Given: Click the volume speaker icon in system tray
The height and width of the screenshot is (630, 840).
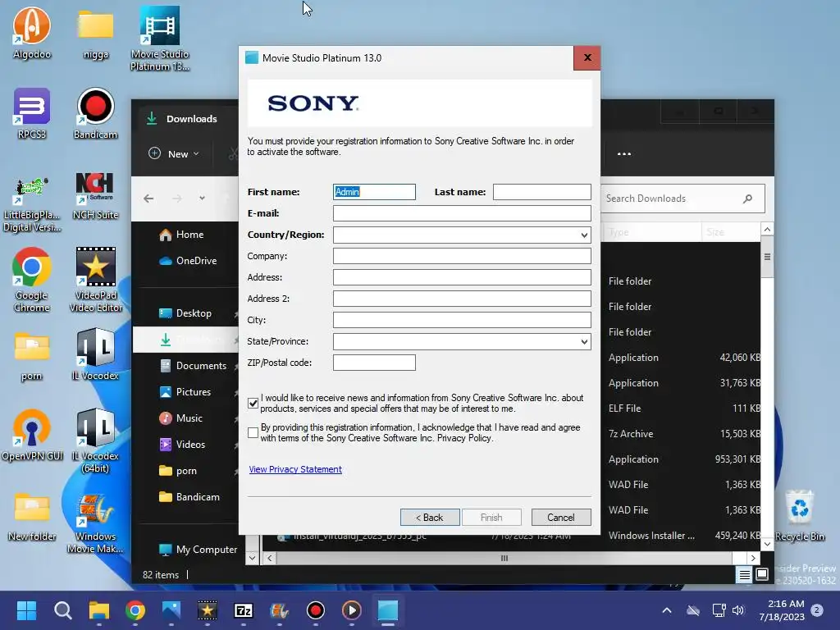Looking at the screenshot, I should click(x=738, y=610).
